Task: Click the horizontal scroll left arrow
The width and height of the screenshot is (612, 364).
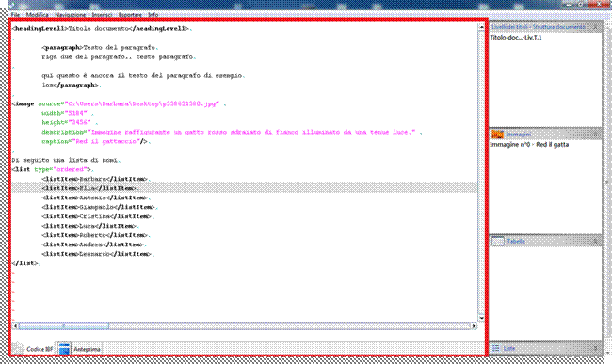Action: [15, 325]
